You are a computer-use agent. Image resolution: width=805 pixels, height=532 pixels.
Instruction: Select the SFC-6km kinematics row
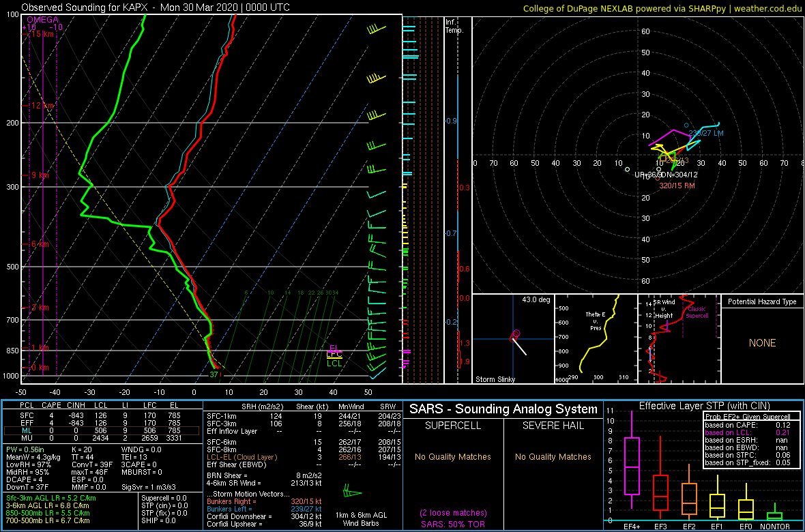point(304,443)
